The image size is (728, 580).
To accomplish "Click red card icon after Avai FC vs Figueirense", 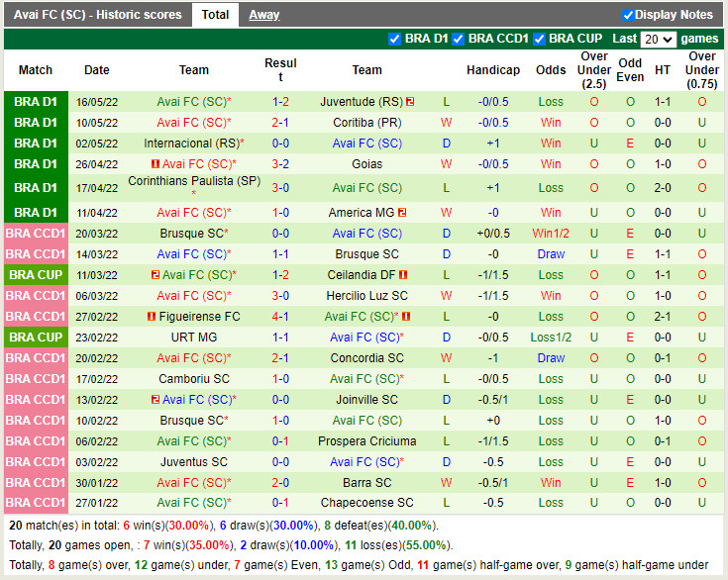I will 406,317.
